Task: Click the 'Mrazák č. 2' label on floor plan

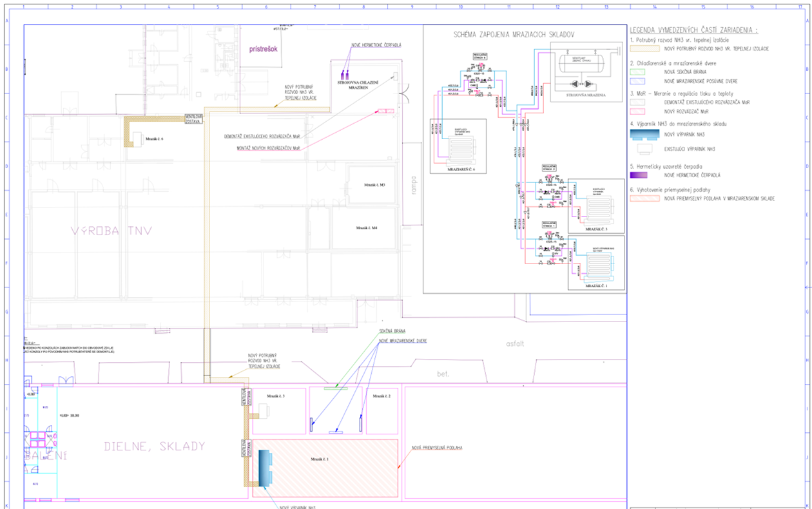Action: [x=382, y=396]
